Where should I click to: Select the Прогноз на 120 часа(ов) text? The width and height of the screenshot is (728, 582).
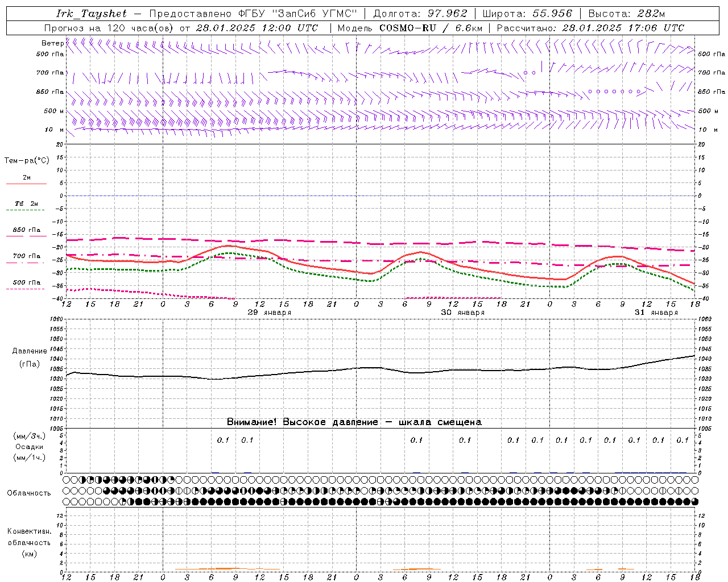coord(110,28)
